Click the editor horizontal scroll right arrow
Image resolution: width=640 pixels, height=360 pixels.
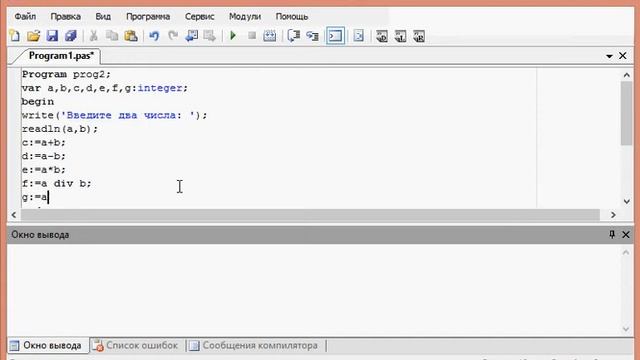tap(613, 215)
